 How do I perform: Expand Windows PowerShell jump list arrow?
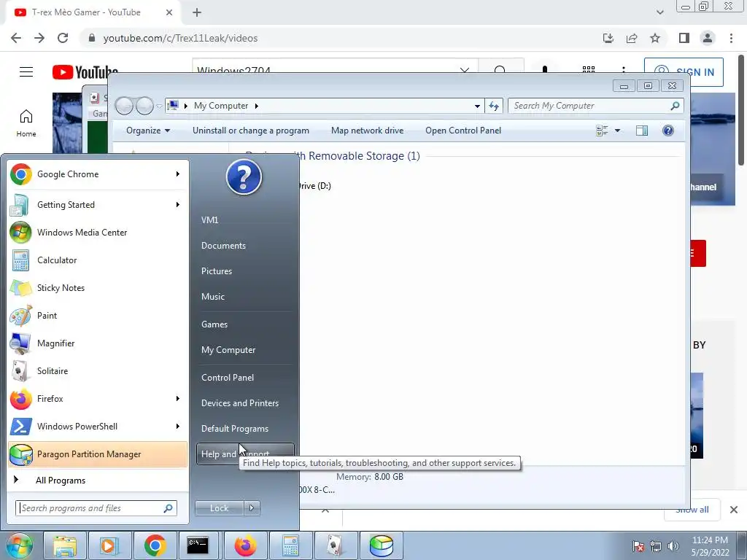tap(178, 426)
